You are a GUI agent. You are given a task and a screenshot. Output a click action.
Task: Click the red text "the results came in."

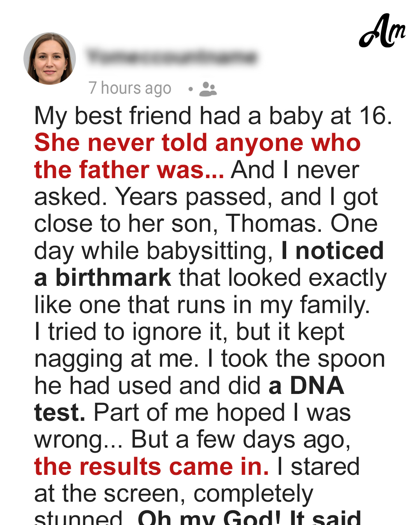(152, 467)
